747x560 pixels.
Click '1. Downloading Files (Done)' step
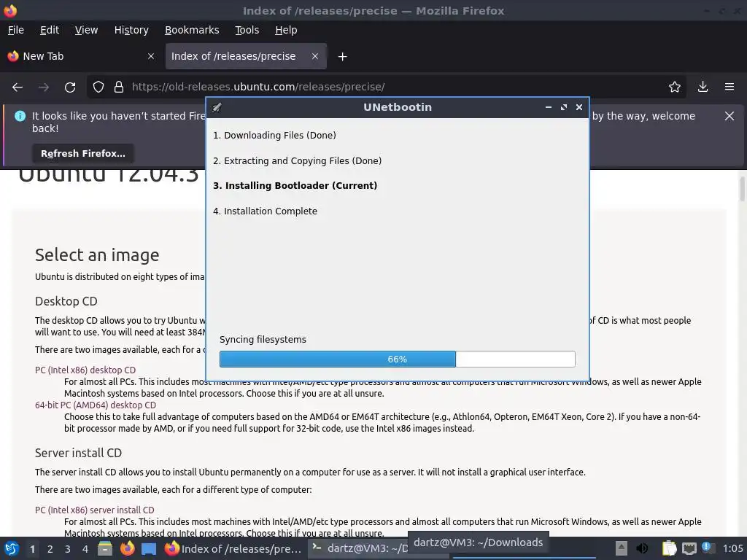274,135
